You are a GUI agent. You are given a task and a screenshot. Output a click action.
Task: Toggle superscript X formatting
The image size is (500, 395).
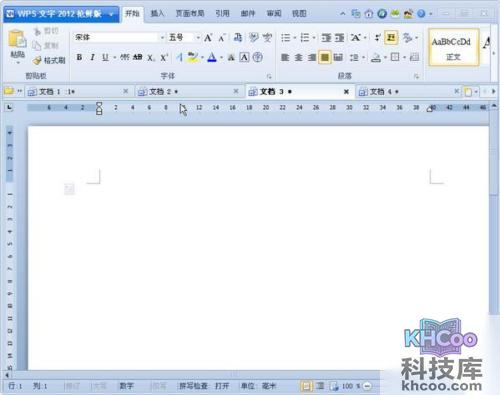pos(164,57)
